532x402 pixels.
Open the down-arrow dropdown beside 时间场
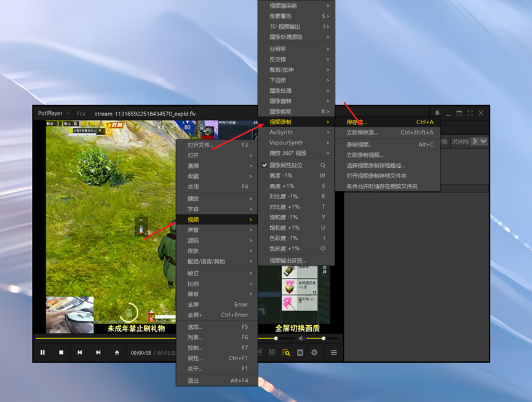pyautogui.click(x=483, y=141)
